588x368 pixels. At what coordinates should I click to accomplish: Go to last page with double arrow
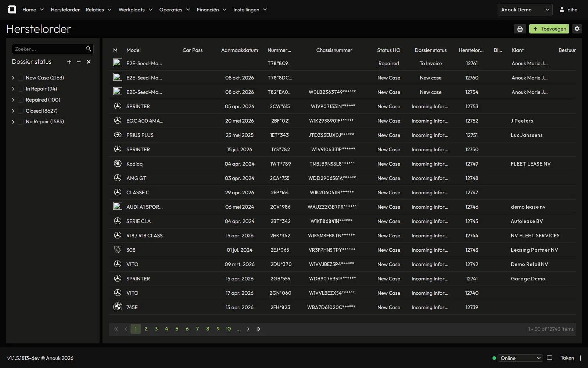click(258, 329)
